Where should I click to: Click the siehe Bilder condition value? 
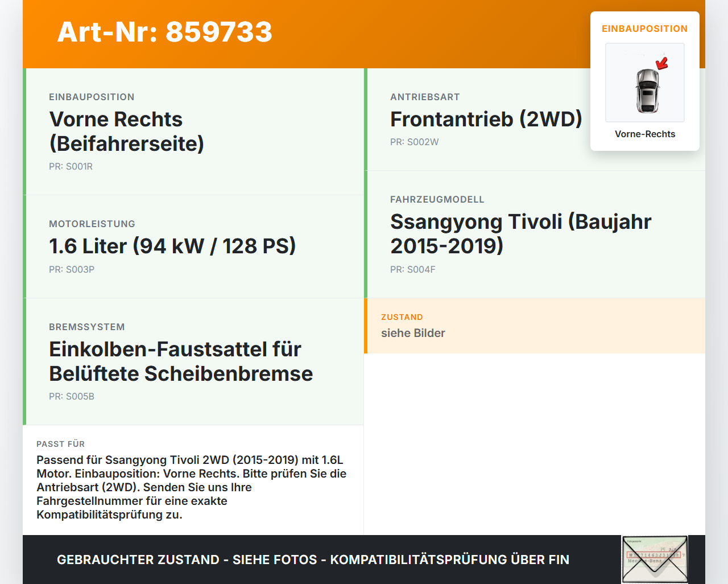coord(413,333)
